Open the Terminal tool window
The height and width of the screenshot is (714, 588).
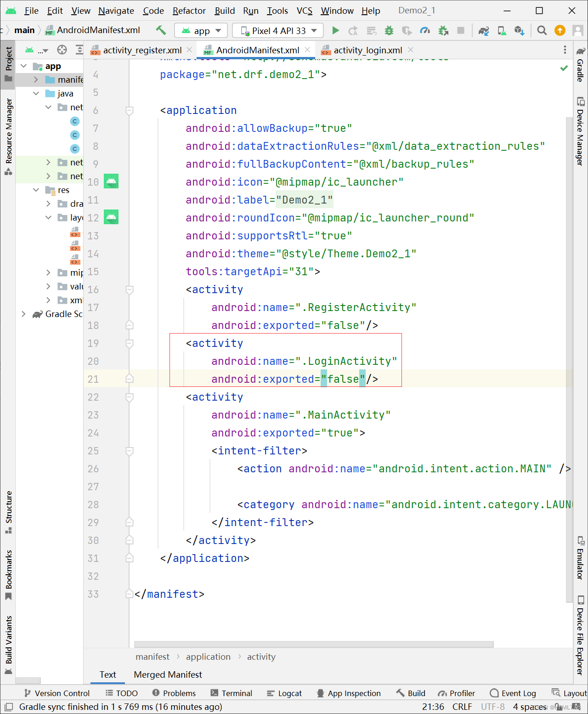tap(231, 693)
